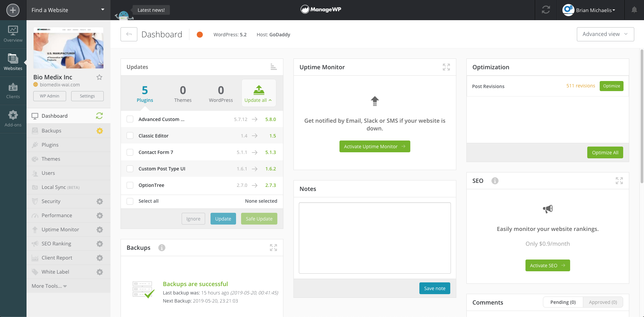The image size is (644, 317).
Task: Open the Advanced view dropdown
Action: click(605, 34)
